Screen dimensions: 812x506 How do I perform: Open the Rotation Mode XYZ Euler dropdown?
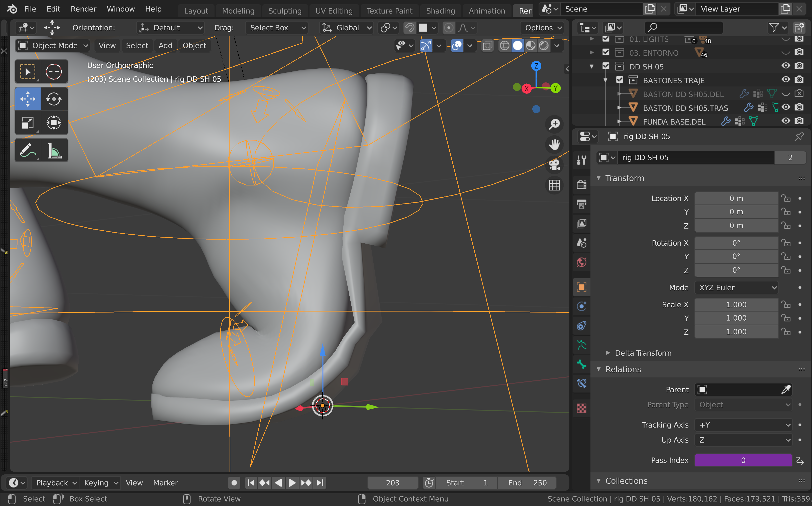pos(736,287)
